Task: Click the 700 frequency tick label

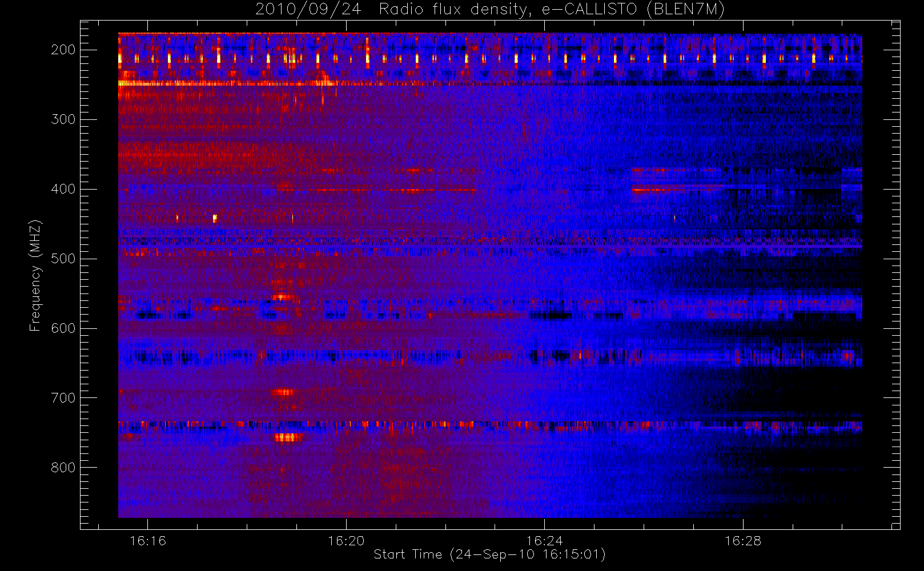Action: pyautogui.click(x=63, y=398)
